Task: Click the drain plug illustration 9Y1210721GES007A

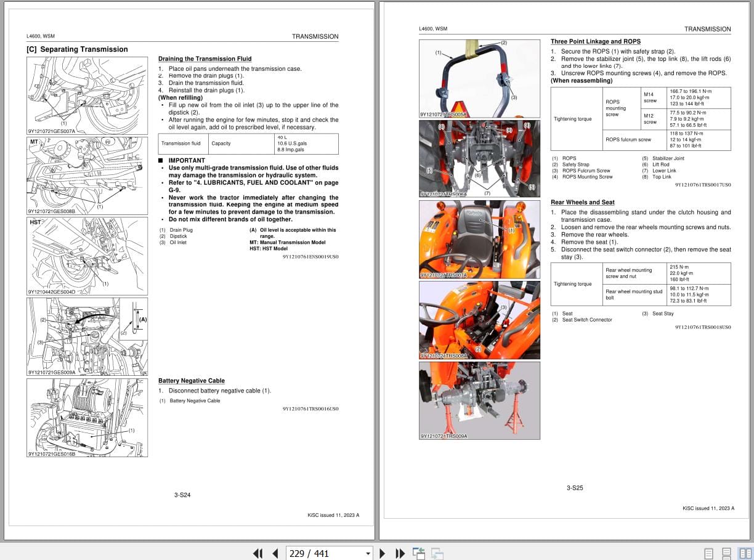Action: pos(87,95)
